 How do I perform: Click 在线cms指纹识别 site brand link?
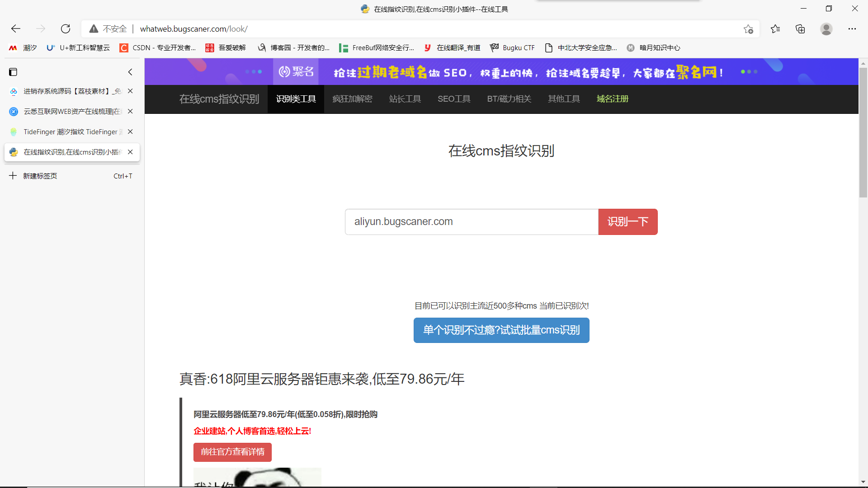[219, 99]
